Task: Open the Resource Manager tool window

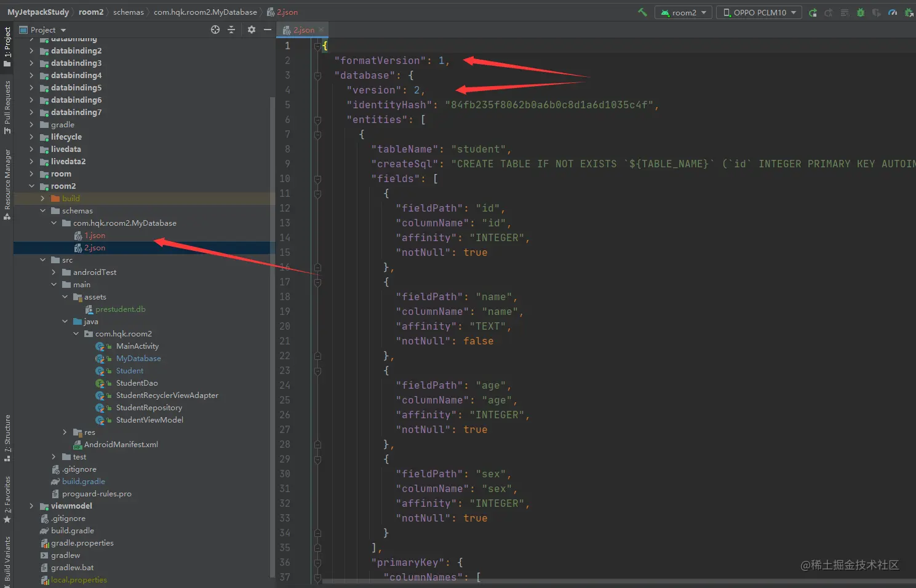Action: pyautogui.click(x=7, y=185)
